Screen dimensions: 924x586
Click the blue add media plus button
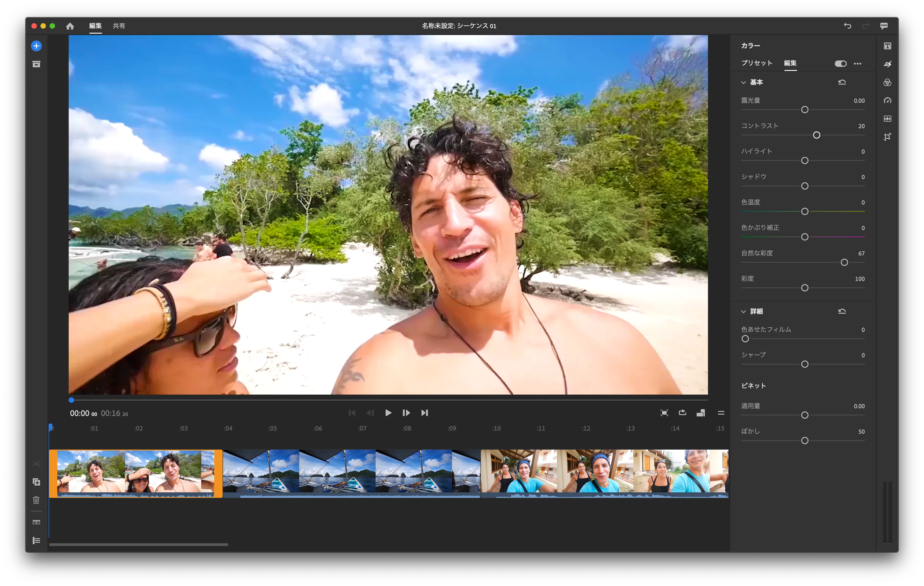point(36,46)
